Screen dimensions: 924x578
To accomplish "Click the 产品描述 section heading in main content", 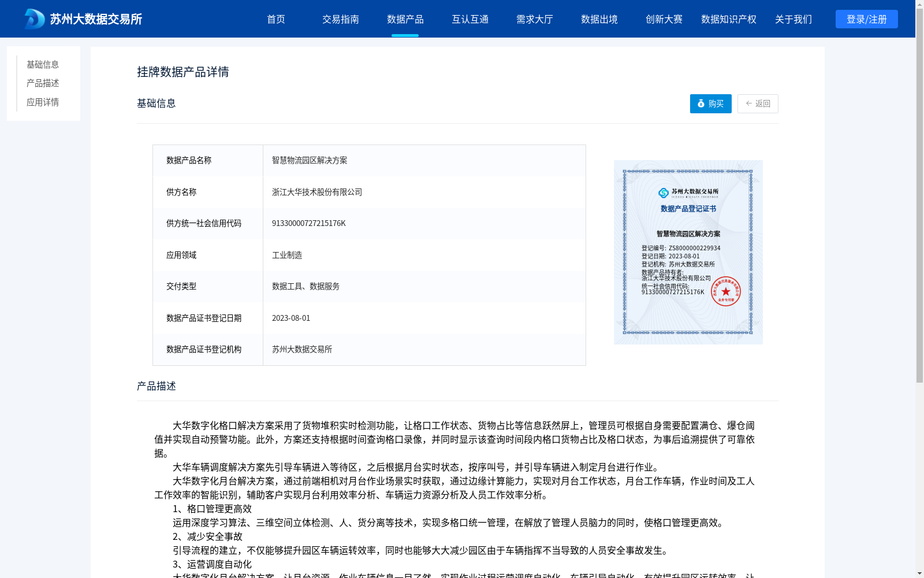I will (157, 386).
